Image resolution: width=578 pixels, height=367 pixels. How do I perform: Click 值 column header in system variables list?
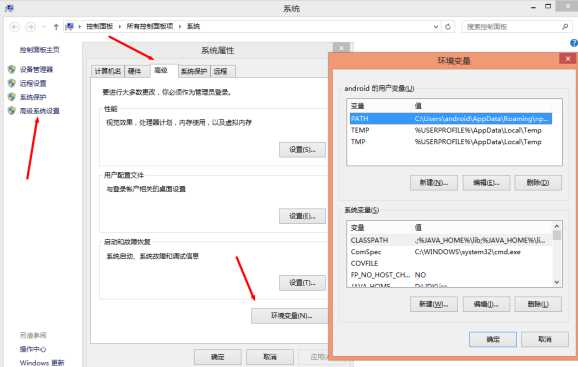(418, 228)
